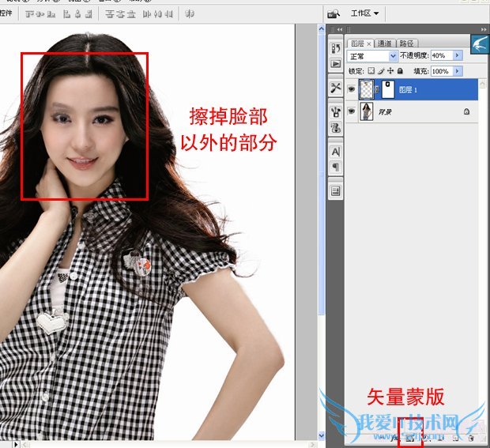Screen dimensions: 490x448
Task: Click the Bridge launch icon
Action: coord(334,13)
